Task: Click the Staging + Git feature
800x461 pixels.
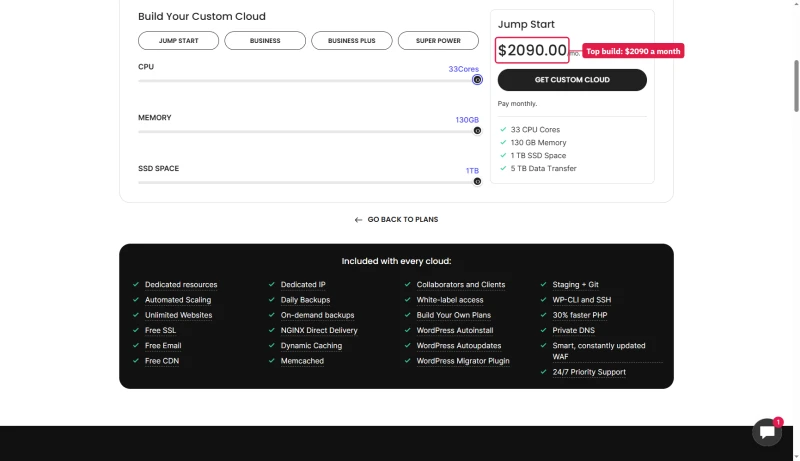Action: coord(576,285)
